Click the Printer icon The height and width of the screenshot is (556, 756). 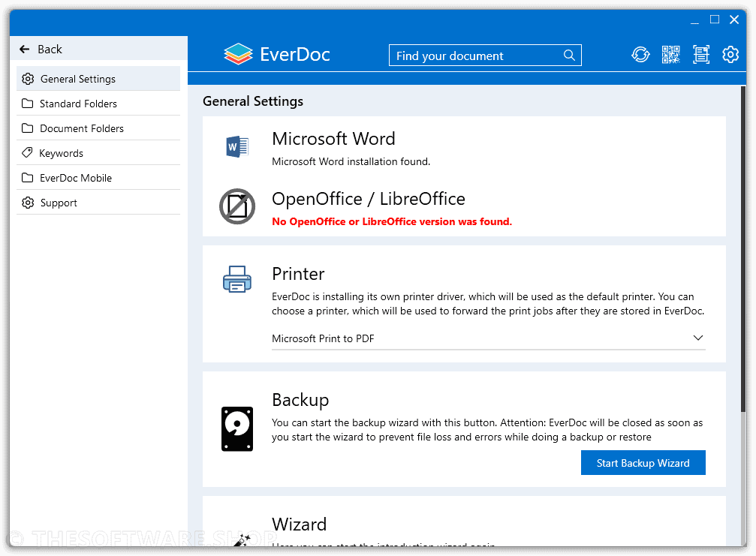[237, 279]
